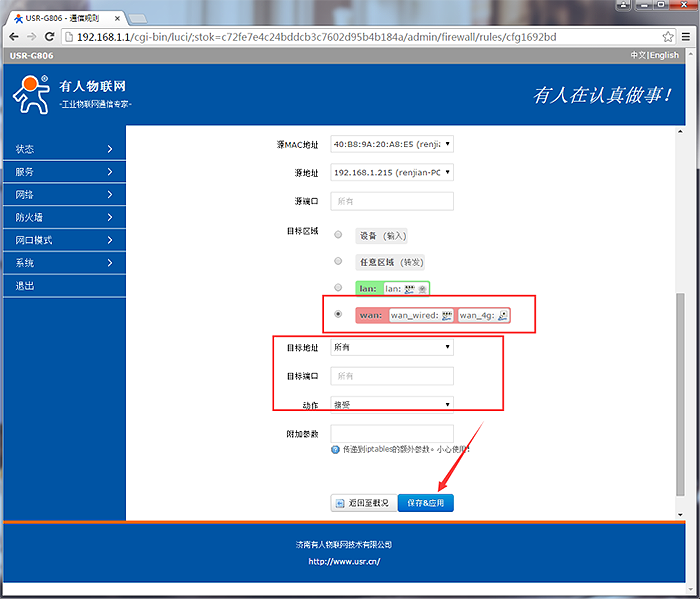Click the wan_wired network interface icon
700x599 pixels.
pyautogui.click(x=446, y=315)
